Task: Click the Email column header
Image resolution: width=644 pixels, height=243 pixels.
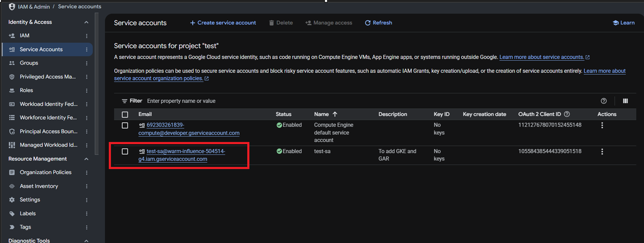Action: (x=145, y=114)
